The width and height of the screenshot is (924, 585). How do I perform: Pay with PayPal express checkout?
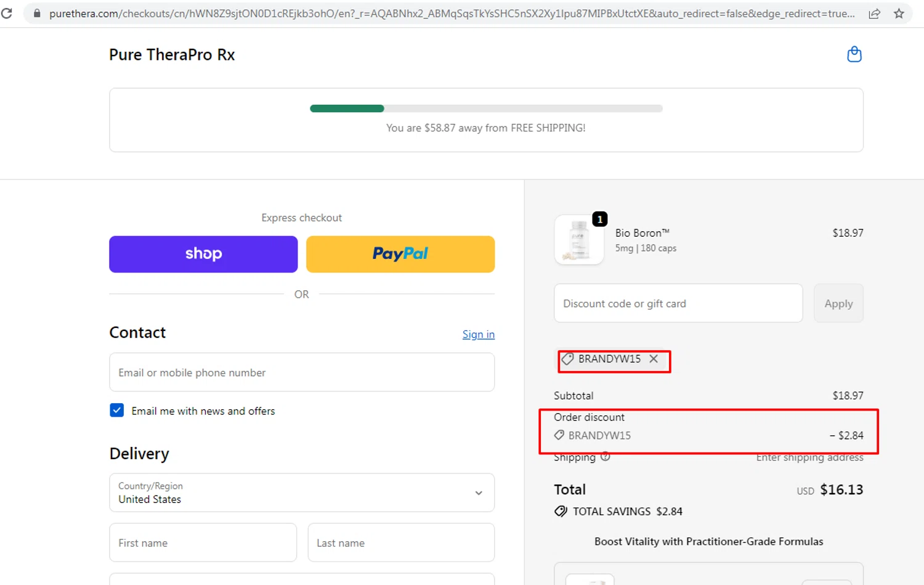point(400,254)
